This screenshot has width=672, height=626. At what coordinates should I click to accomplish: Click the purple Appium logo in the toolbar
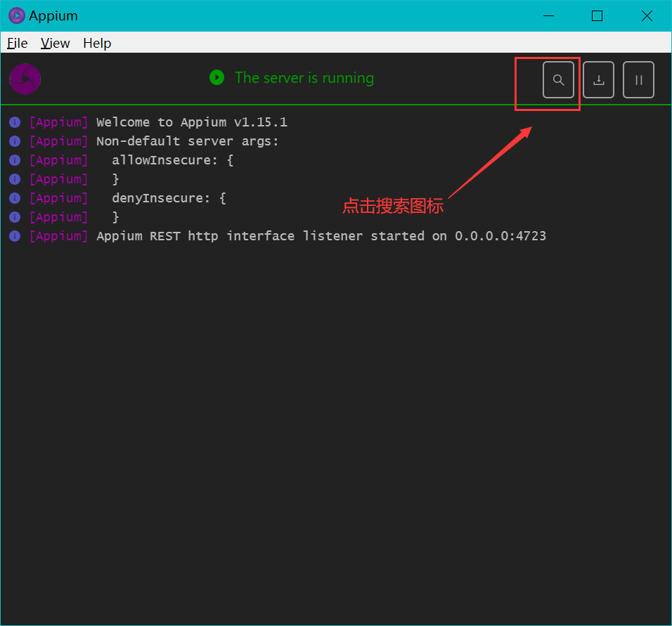(x=25, y=79)
